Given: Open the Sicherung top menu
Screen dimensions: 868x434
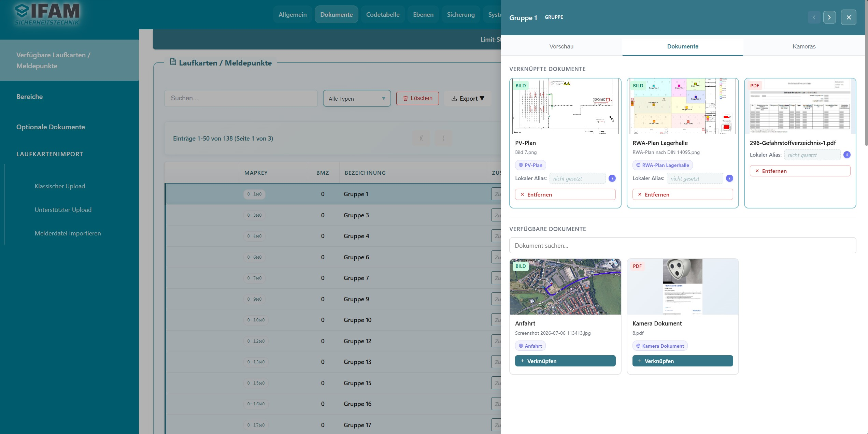Looking at the screenshot, I should [x=461, y=15].
